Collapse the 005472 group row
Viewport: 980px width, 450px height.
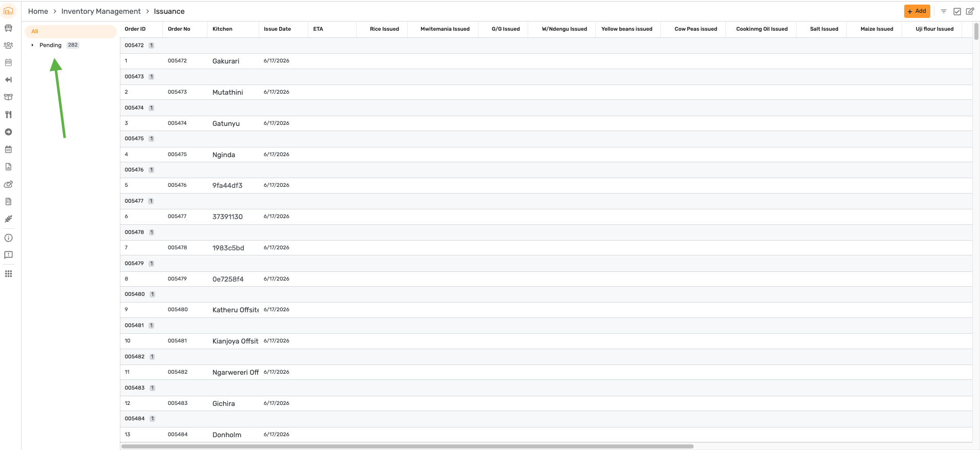546,46
